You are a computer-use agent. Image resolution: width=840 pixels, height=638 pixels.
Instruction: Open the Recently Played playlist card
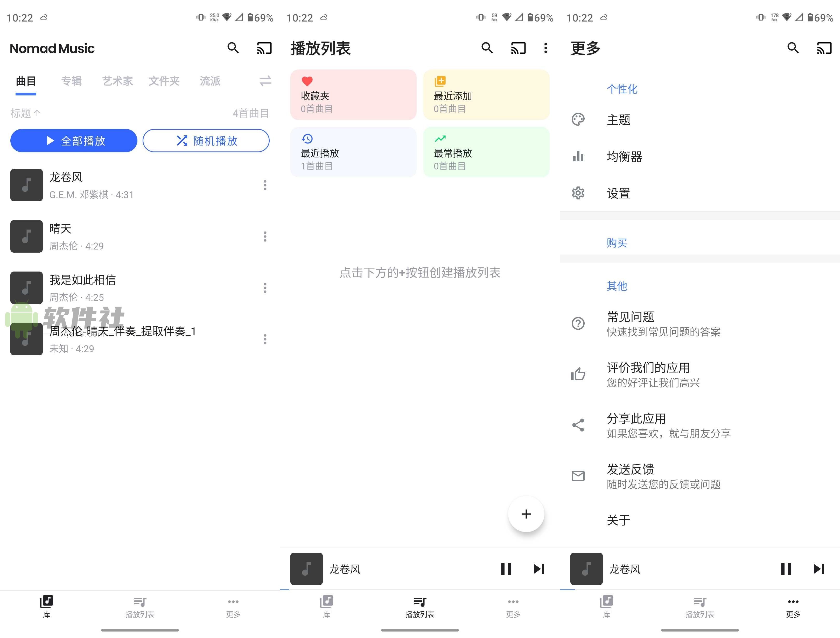353,152
